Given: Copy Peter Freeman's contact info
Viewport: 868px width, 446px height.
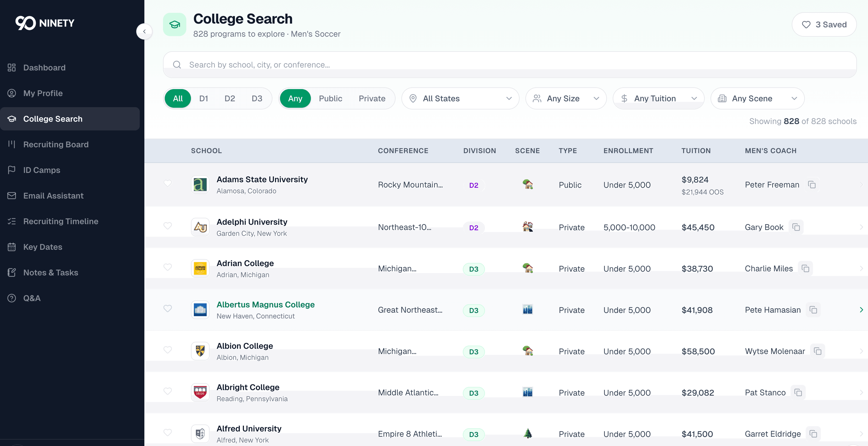Looking at the screenshot, I should 812,185.
